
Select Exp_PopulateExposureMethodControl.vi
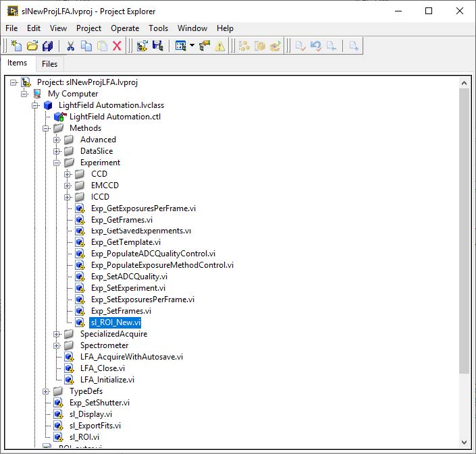[162, 265]
